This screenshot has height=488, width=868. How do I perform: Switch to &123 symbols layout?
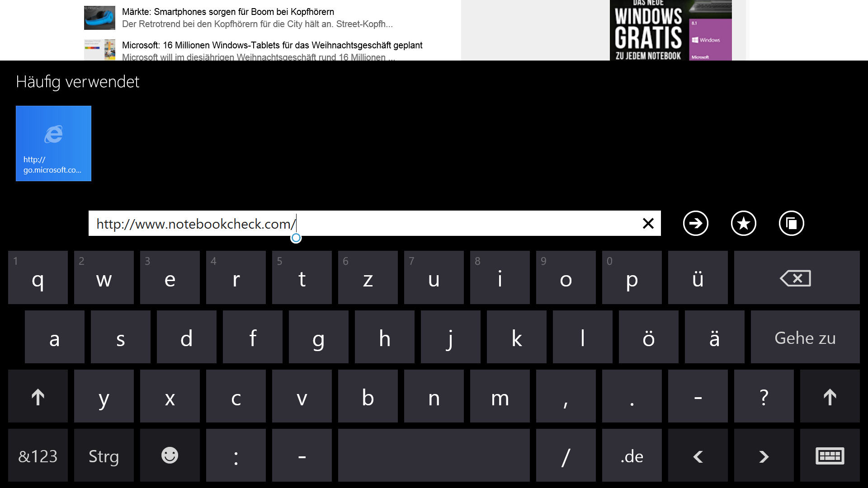pos(38,455)
